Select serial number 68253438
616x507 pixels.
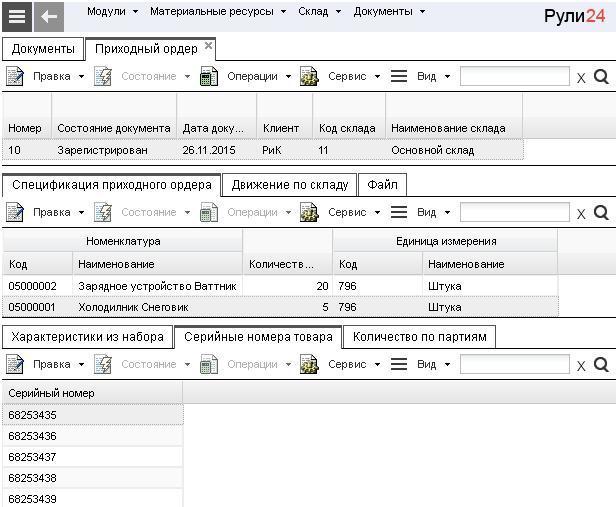click(x=93, y=478)
